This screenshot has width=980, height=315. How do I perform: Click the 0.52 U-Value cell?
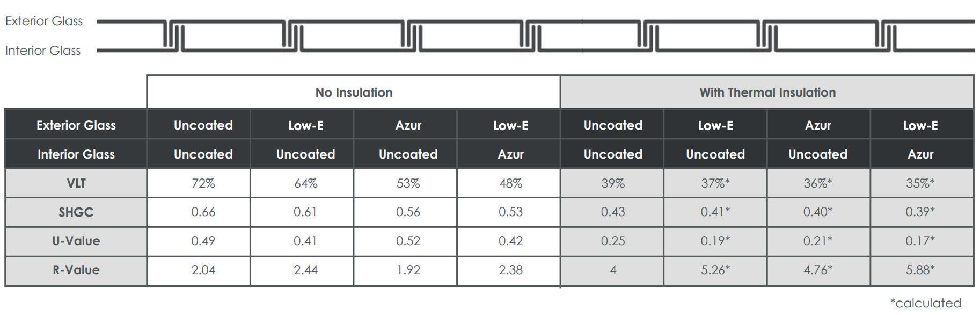408,241
